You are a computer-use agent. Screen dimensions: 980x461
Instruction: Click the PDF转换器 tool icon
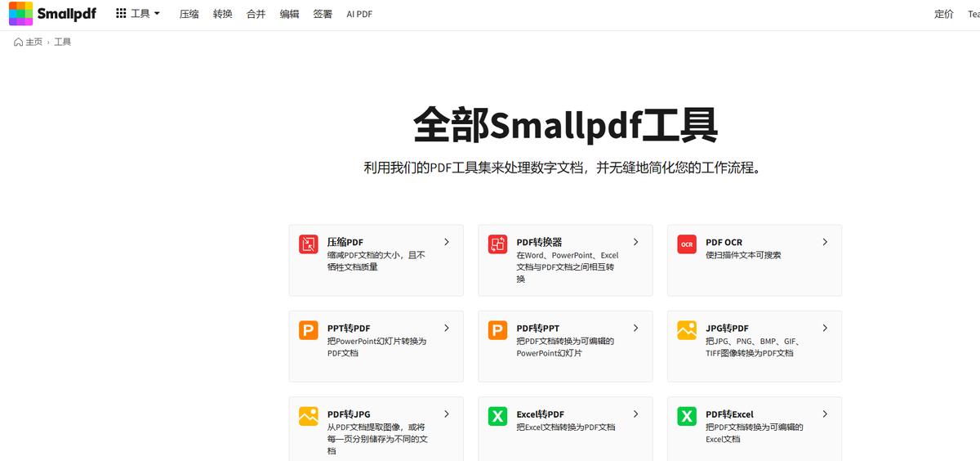[497, 244]
